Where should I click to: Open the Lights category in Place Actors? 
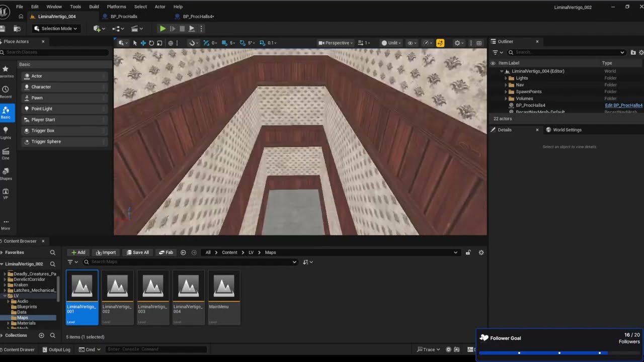[6, 133]
